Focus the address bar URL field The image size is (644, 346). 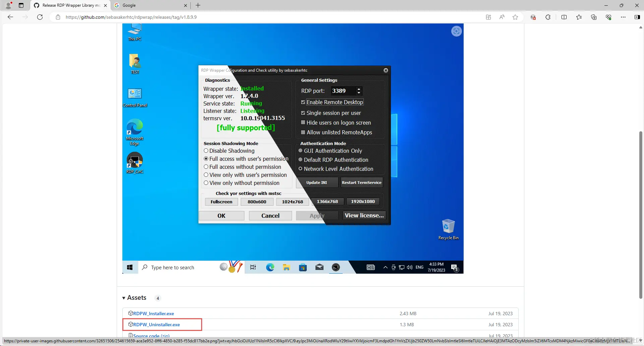click(x=268, y=17)
